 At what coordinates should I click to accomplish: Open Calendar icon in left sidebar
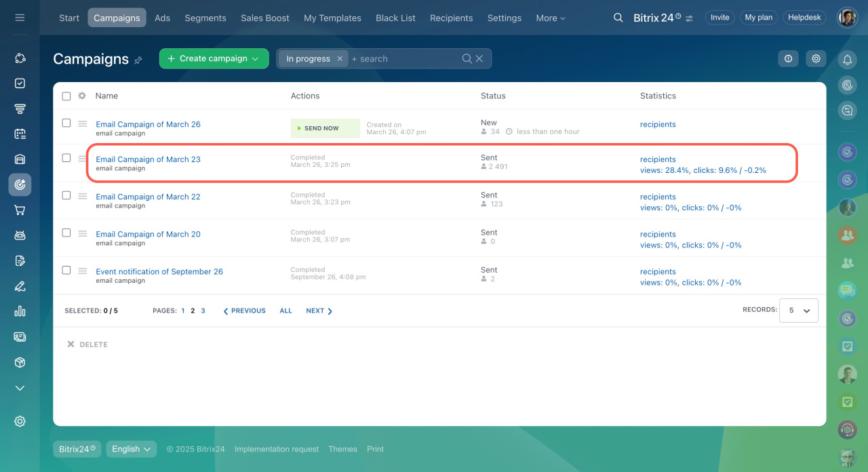(20, 134)
